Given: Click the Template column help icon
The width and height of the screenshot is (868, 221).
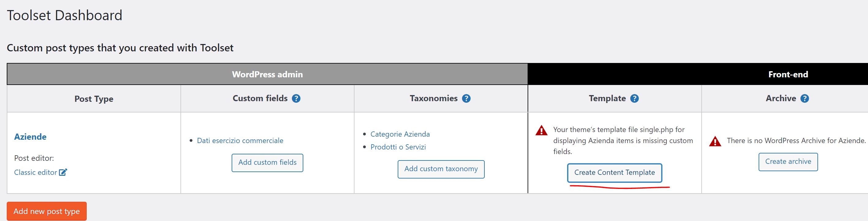Looking at the screenshot, I should click(x=635, y=98).
